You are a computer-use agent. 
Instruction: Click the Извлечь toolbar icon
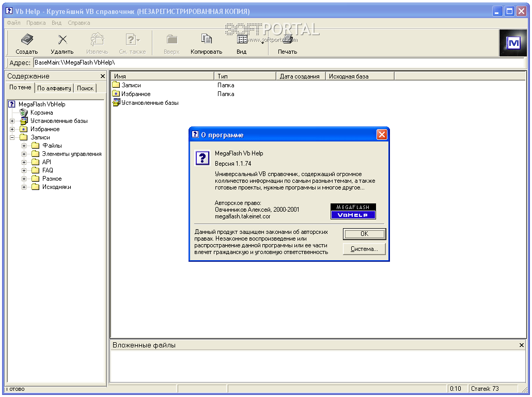[97, 40]
